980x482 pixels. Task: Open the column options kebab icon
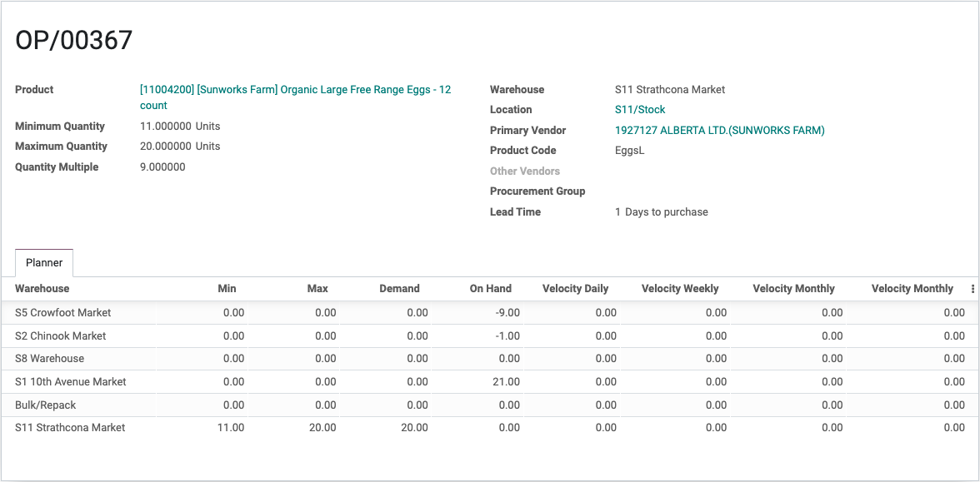[972, 288]
